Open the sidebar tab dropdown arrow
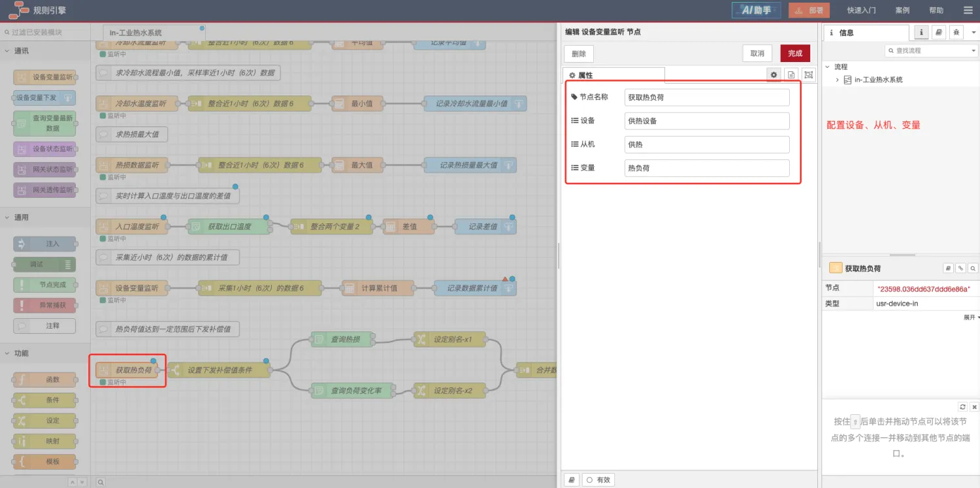This screenshot has height=488, width=980. pos(972,32)
